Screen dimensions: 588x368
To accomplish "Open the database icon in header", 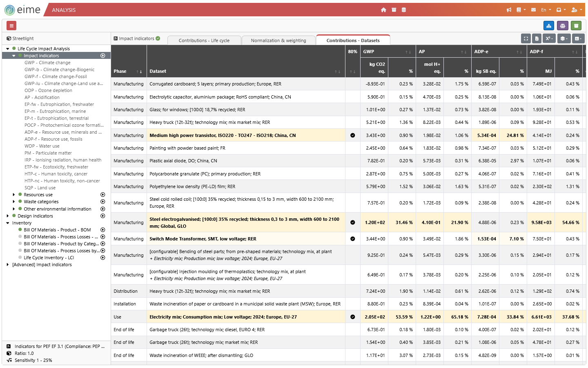I will [404, 10].
